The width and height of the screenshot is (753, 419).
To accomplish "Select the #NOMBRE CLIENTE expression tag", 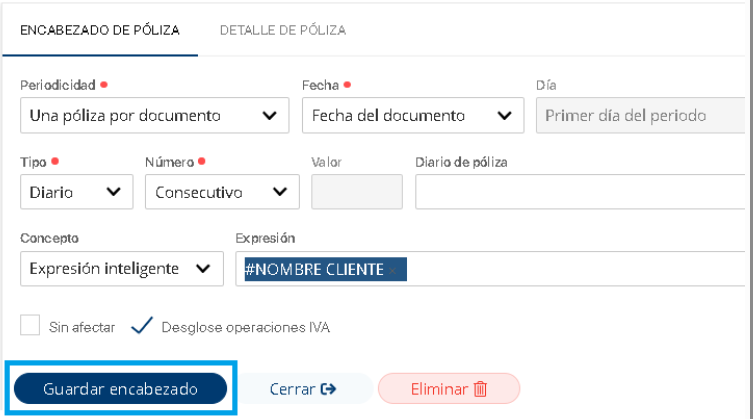I will coord(314,270).
